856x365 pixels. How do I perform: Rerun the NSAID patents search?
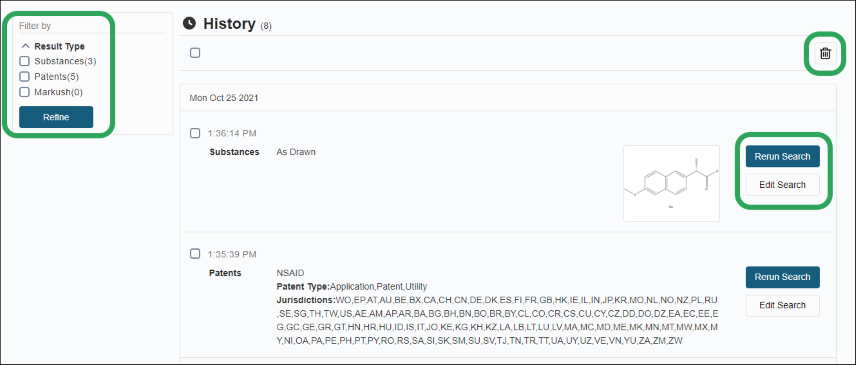click(782, 277)
